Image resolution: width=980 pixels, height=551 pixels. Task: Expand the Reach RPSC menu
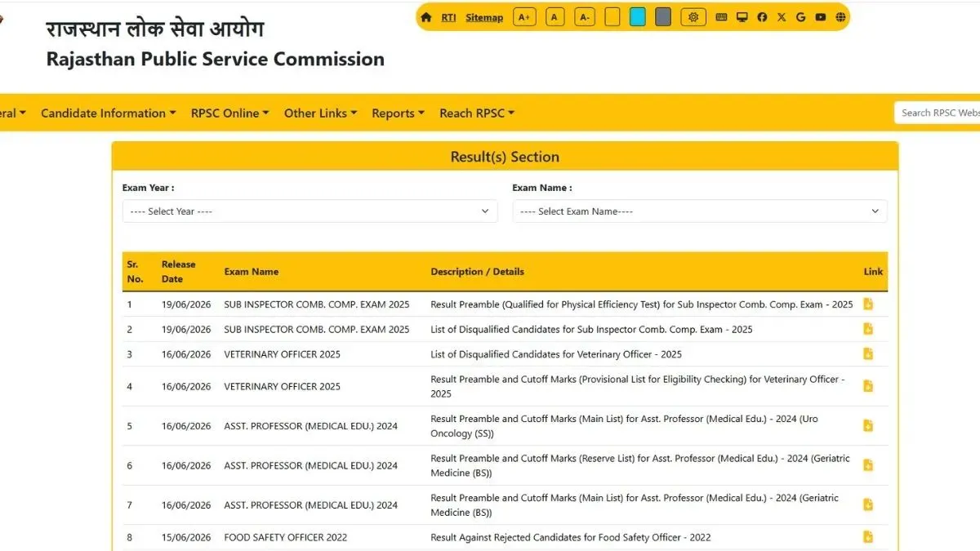(477, 113)
